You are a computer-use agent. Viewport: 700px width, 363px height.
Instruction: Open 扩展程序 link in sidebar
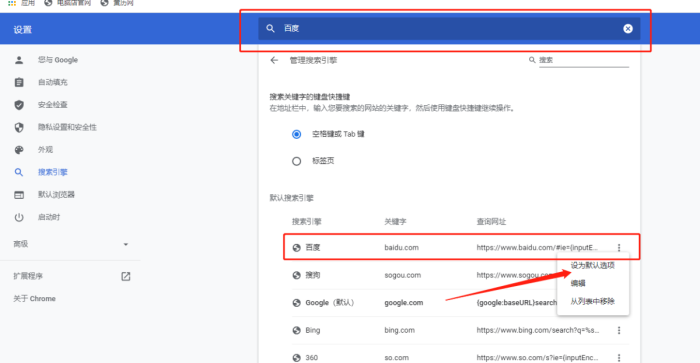pyautogui.click(x=28, y=276)
